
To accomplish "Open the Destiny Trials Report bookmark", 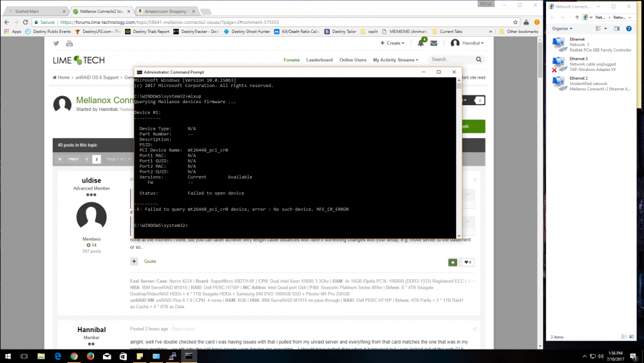I will coord(147,32).
